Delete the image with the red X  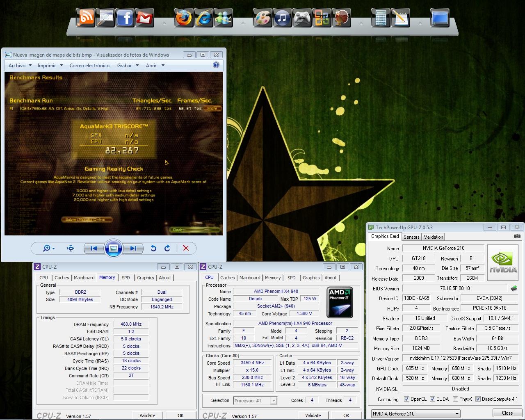click(x=186, y=248)
